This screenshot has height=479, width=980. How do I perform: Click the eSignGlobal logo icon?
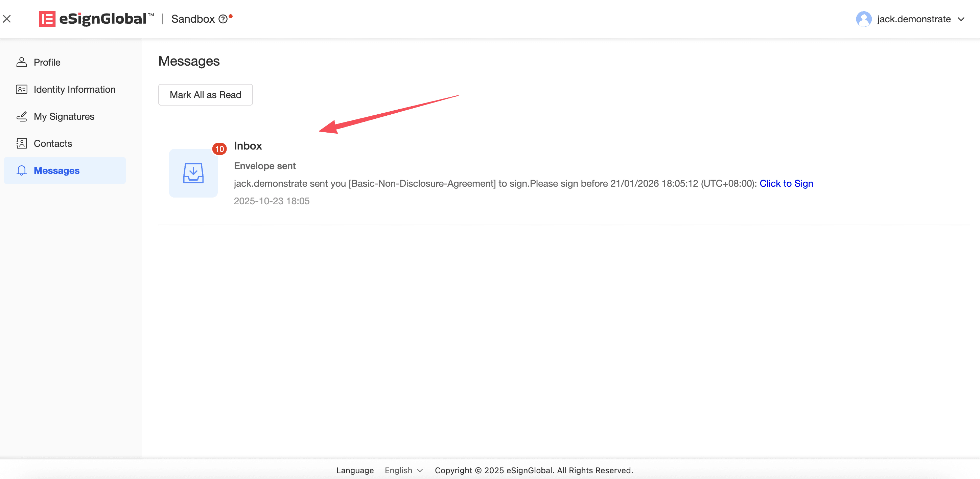[47, 19]
